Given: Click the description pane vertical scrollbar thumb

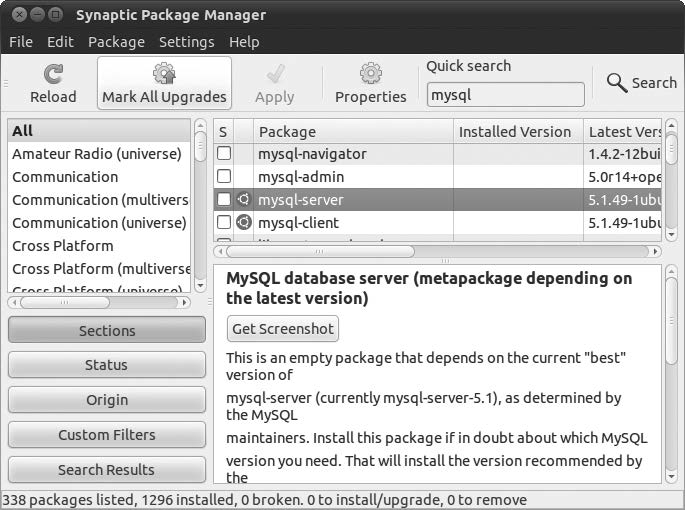Looking at the screenshot, I should pos(671,321).
